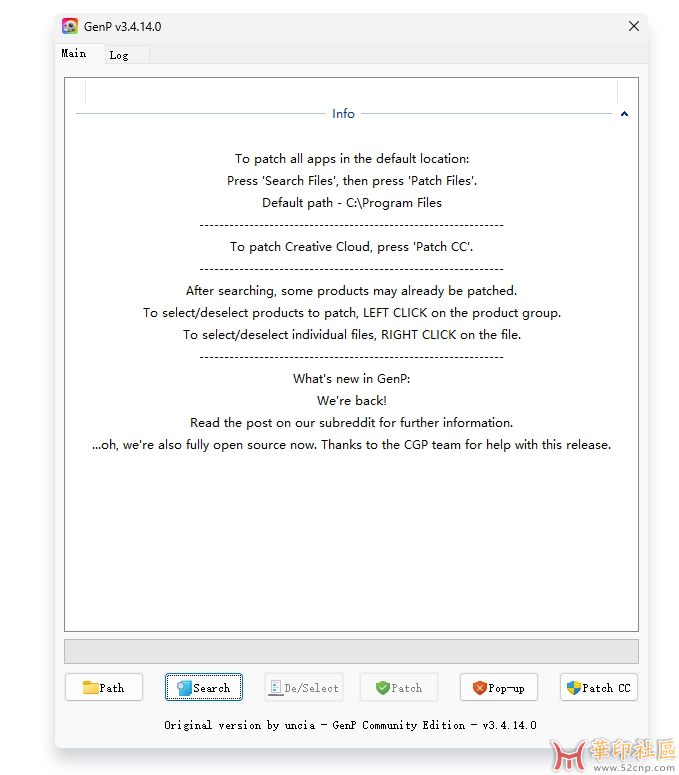Click 'After searching, some products may already be patched.'
Screen dimensions: 679x775
point(351,291)
